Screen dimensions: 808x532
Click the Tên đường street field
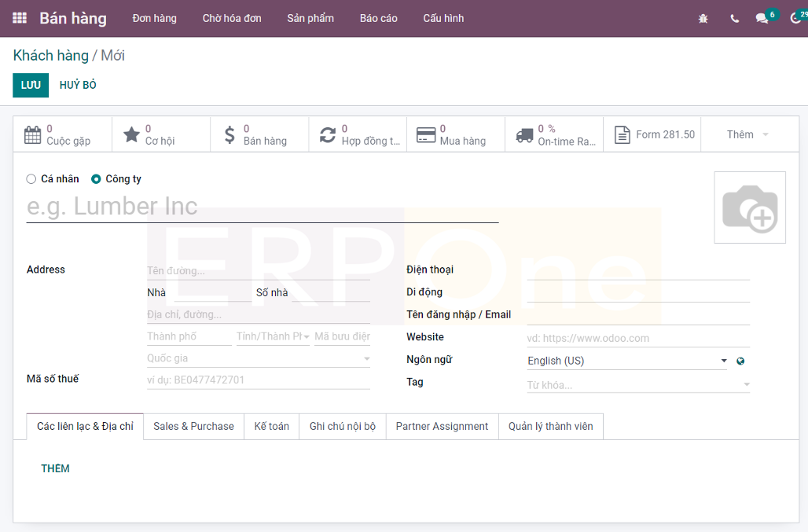[259, 271]
